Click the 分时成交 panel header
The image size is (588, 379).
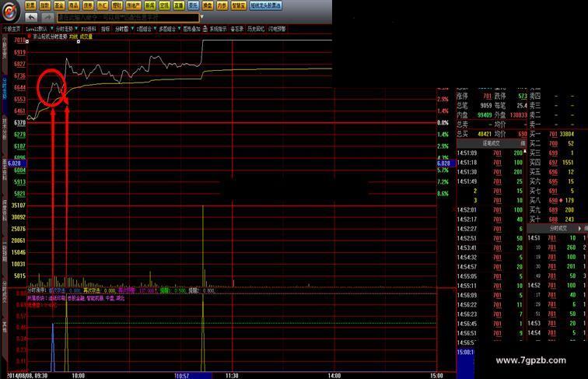tap(558, 228)
